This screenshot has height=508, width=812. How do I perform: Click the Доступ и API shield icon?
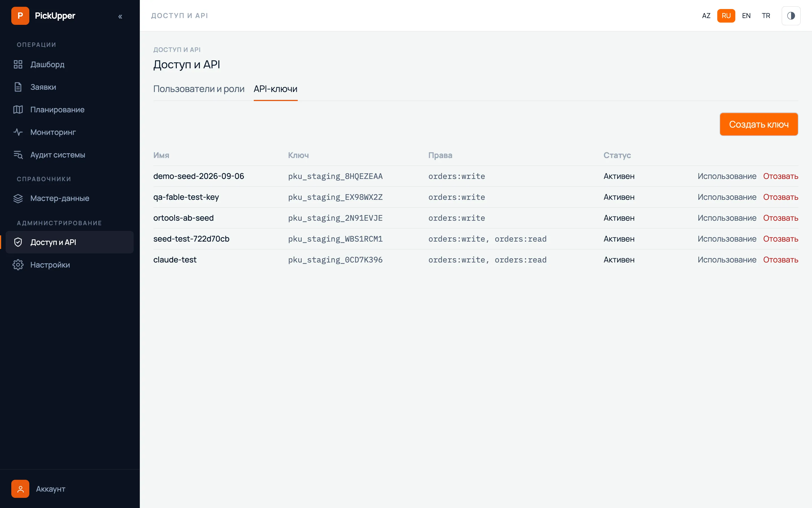click(18, 242)
